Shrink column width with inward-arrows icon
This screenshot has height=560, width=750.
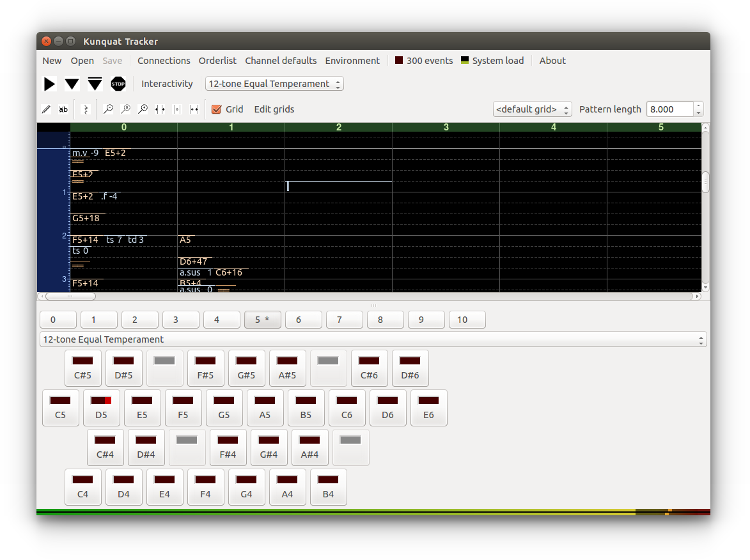[x=160, y=109]
